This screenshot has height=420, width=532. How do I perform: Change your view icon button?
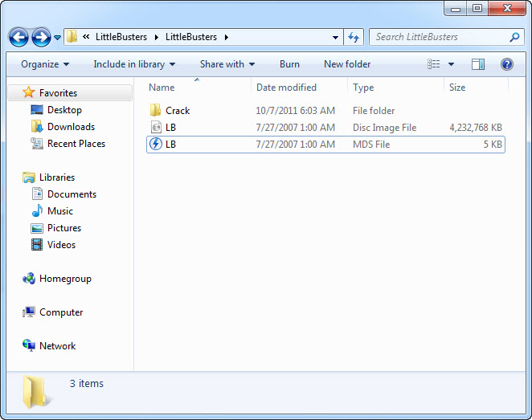tap(434, 64)
